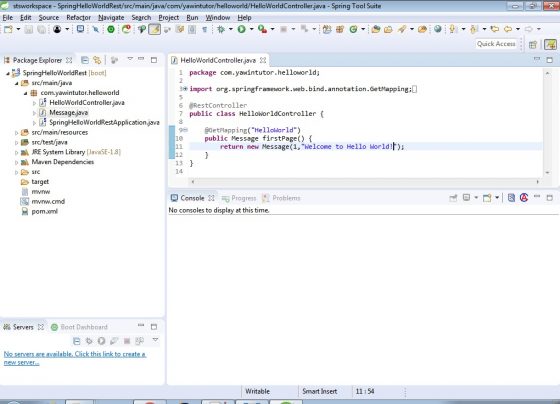
Task: Open the Package Explorer View Menu triangle
Action: (x=130, y=59)
